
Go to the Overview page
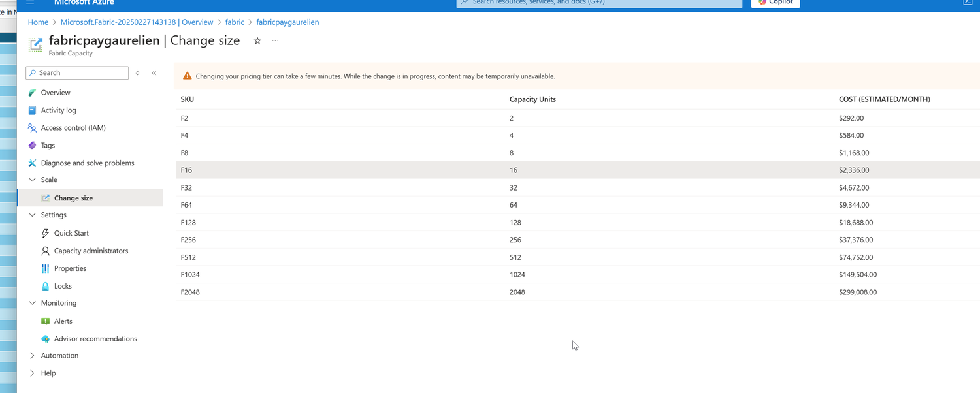tap(56, 92)
